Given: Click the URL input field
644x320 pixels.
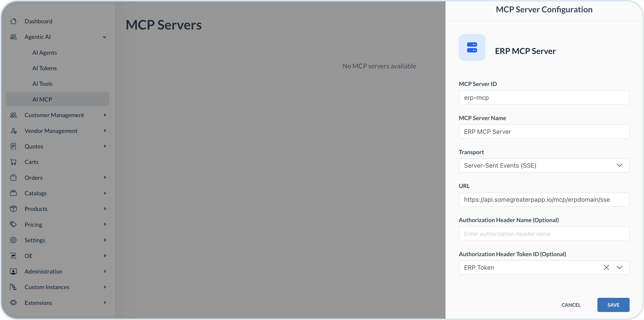Looking at the screenshot, I should [544, 199].
